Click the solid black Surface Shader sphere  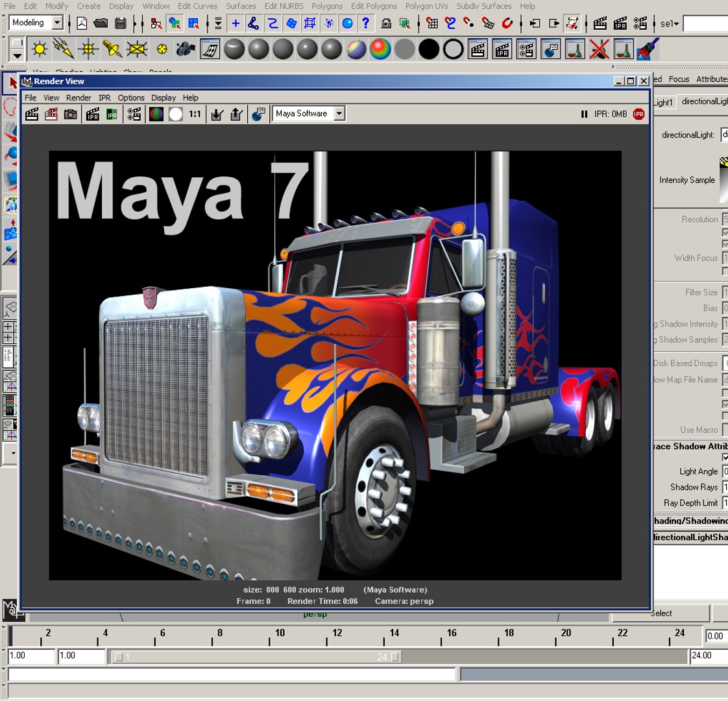click(429, 49)
